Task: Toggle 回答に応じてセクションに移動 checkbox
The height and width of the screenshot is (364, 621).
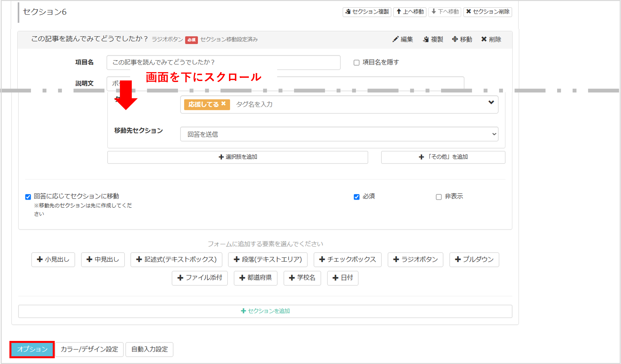Action: click(28, 197)
